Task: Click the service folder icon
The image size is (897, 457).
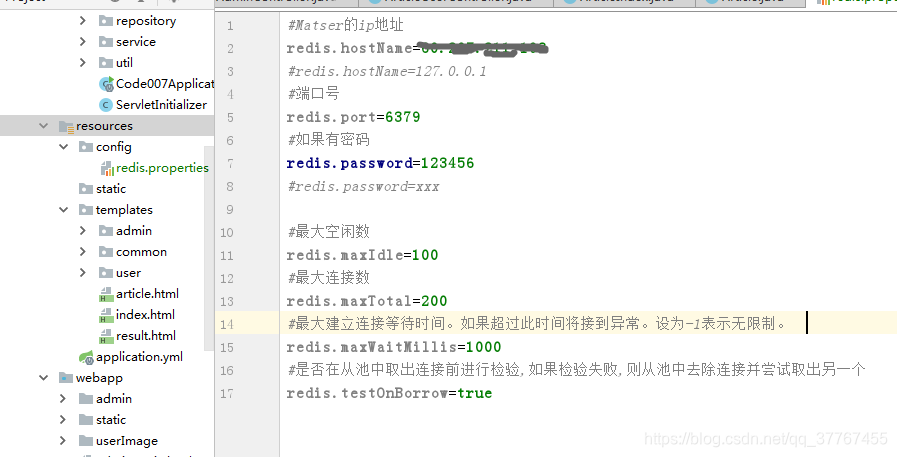Action: point(106,42)
